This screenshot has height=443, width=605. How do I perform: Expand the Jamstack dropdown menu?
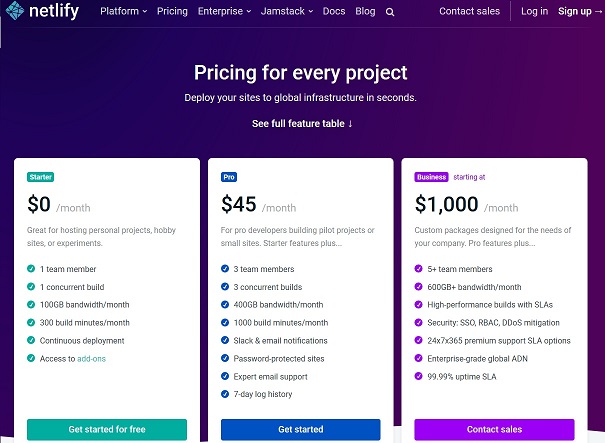pos(290,12)
